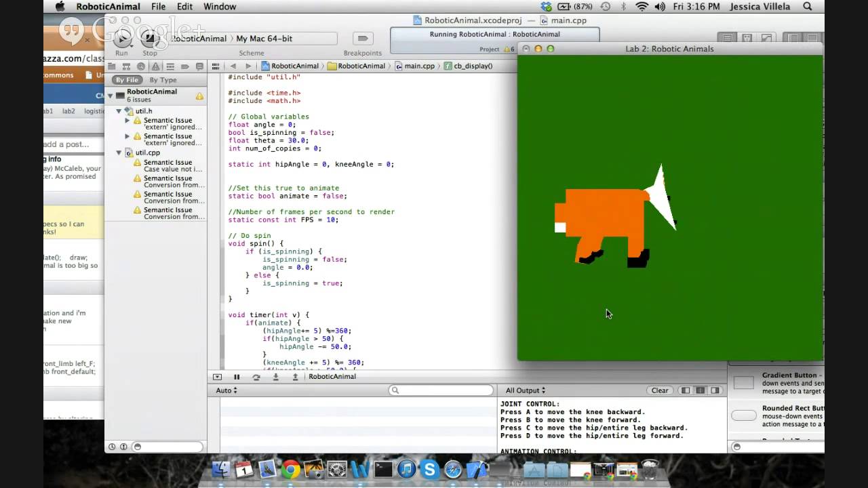Open cb_display() function jump bar menu
This screenshot has width=868, height=488.
[469, 66]
